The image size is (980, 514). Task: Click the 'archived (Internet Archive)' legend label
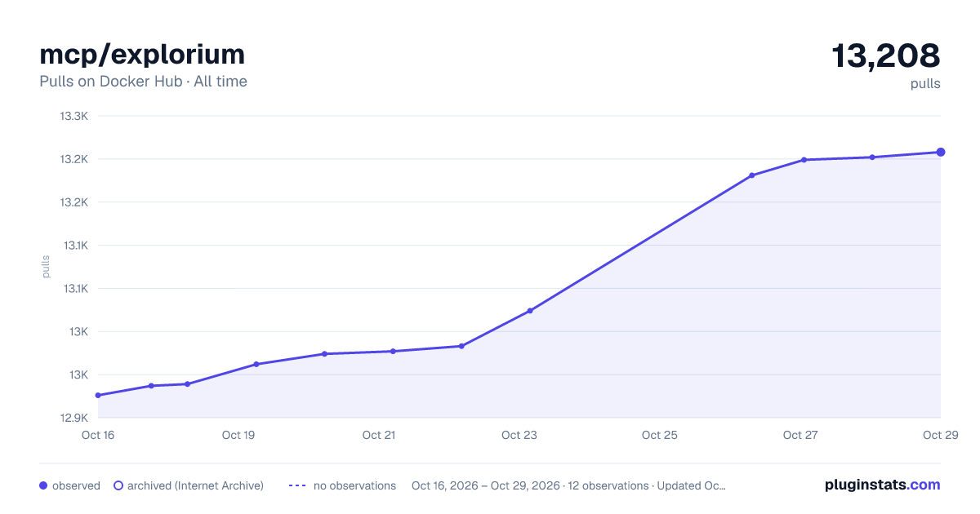195,485
